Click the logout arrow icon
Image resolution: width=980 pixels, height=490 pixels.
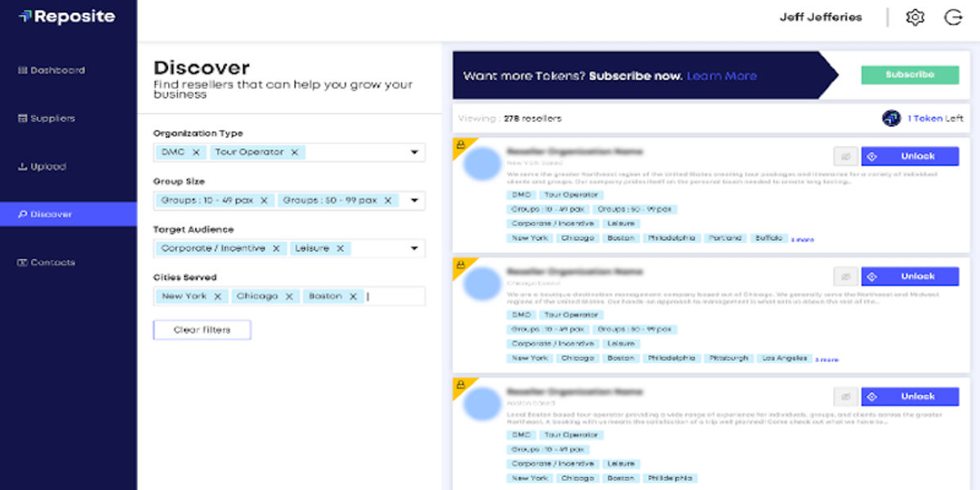(955, 16)
